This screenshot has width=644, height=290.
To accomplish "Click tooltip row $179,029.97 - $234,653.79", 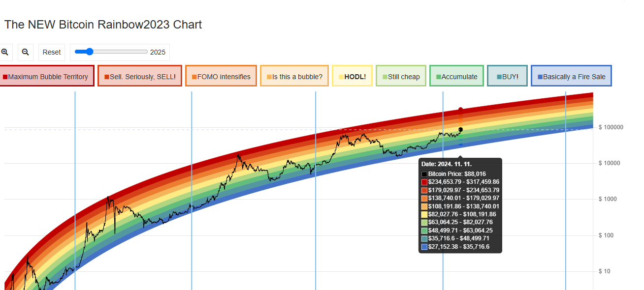I will pyautogui.click(x=460, y=190).
